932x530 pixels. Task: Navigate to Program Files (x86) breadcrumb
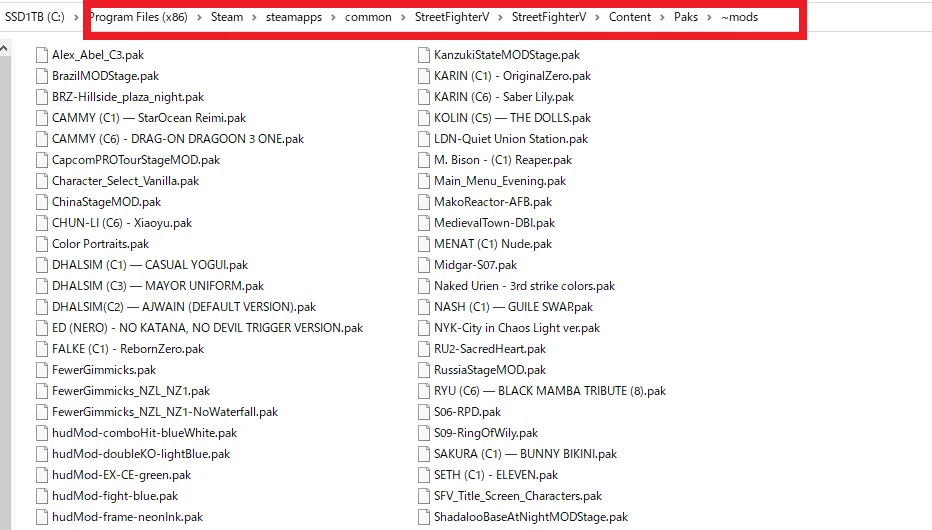(x=138, y=17)
